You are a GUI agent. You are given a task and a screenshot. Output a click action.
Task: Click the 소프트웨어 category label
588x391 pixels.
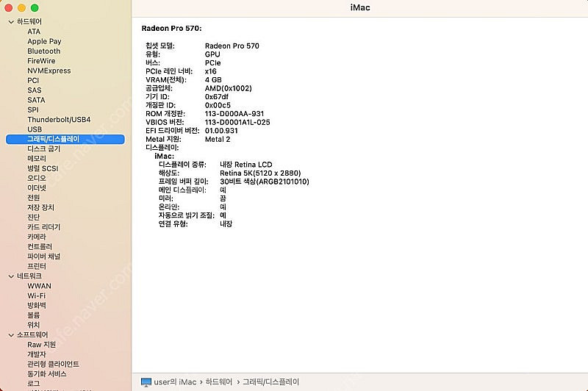pos(32,334)
